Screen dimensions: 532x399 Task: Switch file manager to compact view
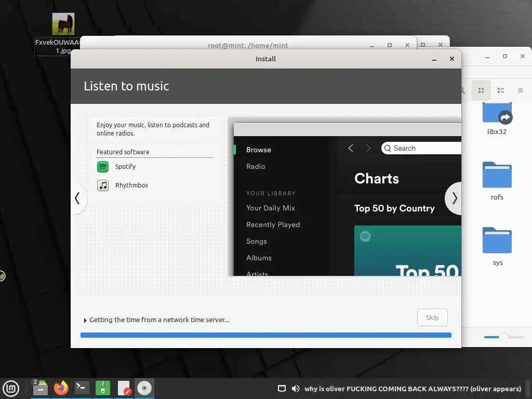coord(521,90)
